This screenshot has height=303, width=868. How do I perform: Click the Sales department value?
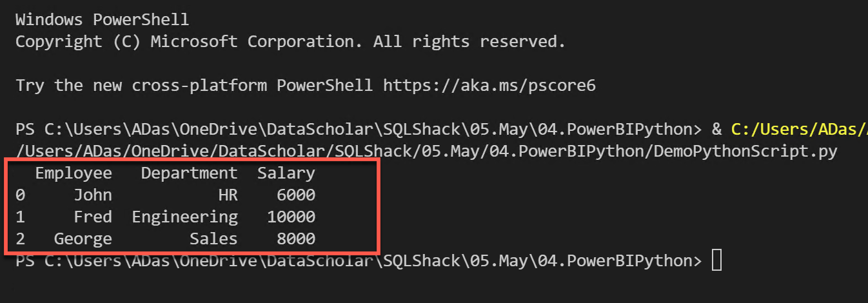click(213, 239)
